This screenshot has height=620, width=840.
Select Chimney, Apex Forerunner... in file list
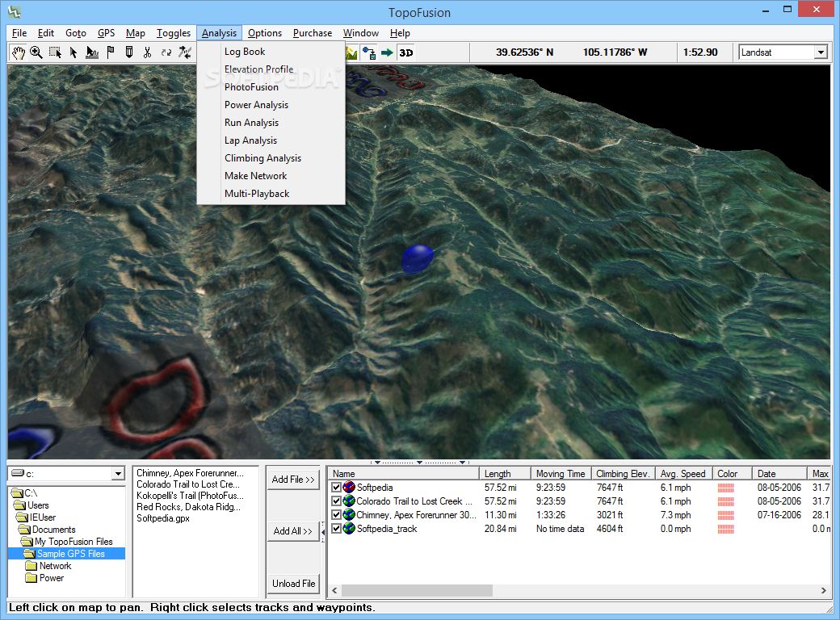pyautogui.click(x=190, y=473)
